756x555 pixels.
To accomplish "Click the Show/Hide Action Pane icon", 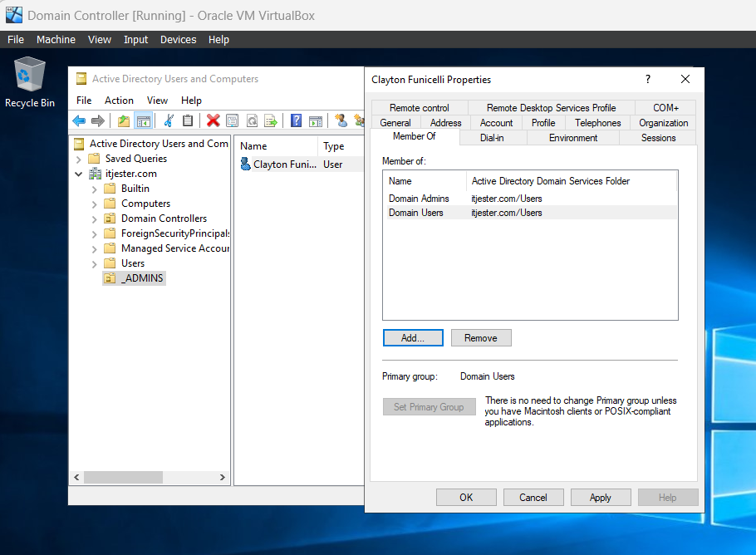I will (x=316, y=120).
